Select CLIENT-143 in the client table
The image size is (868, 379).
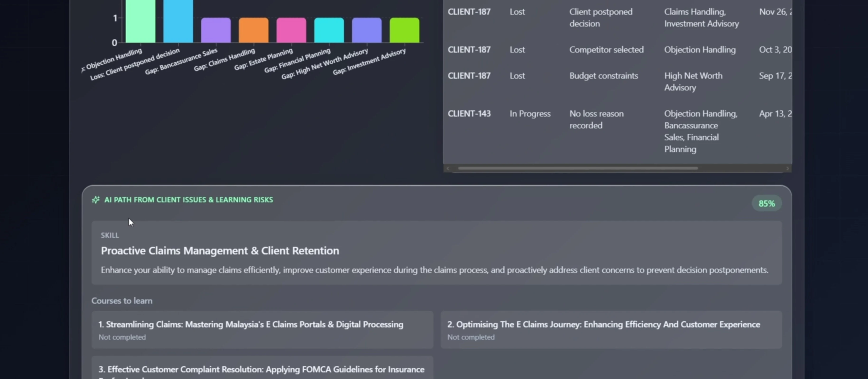(x=469, y=114)
